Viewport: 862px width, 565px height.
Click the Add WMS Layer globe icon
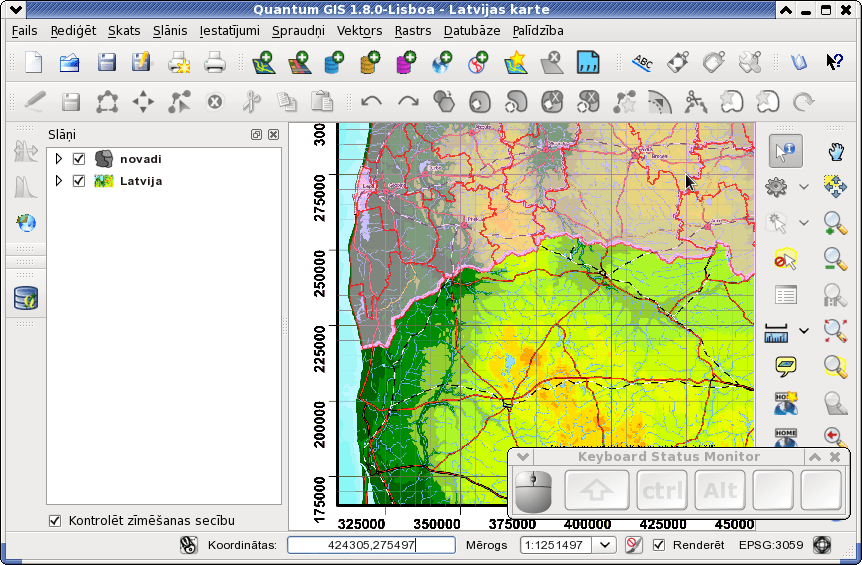pyautogui.click(x=442, y=63)
